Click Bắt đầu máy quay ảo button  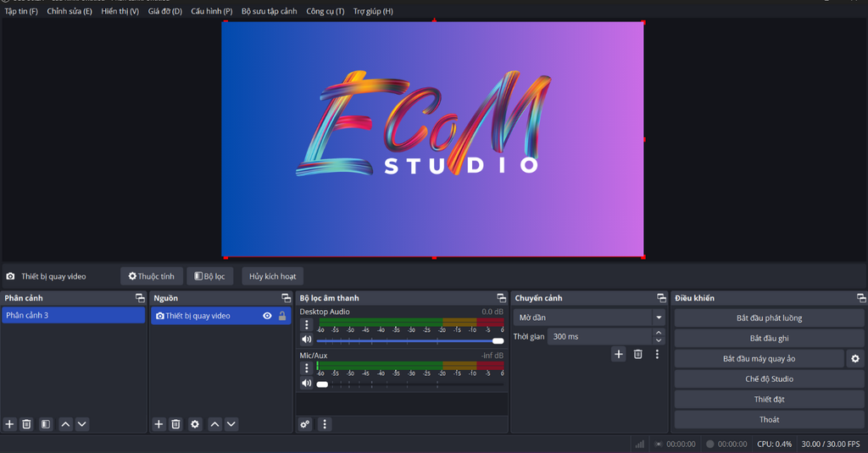coord(759,359)
